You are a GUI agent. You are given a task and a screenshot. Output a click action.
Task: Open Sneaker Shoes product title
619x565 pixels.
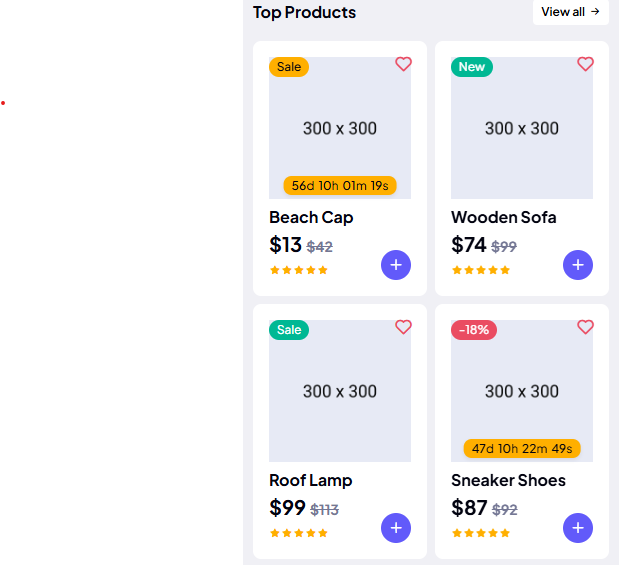(508, 480)
